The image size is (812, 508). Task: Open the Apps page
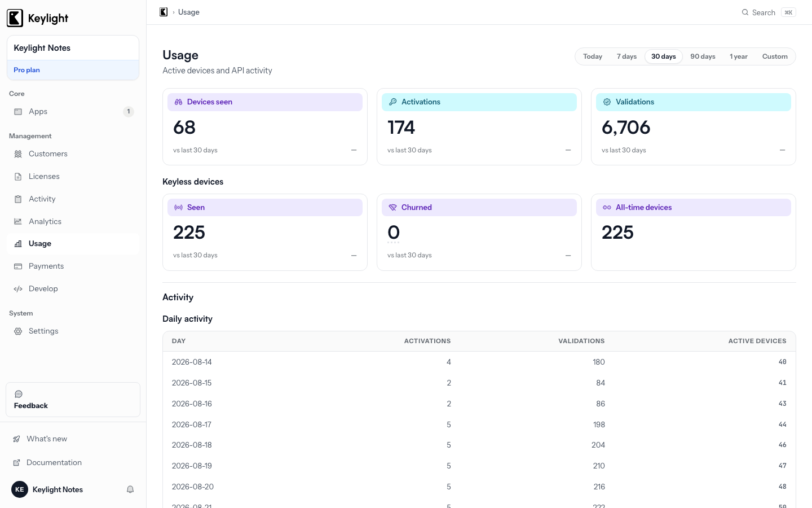73,112
